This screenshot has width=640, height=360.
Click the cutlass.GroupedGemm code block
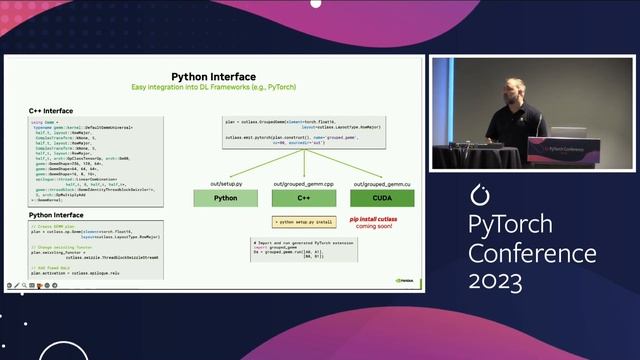point(304,132)
